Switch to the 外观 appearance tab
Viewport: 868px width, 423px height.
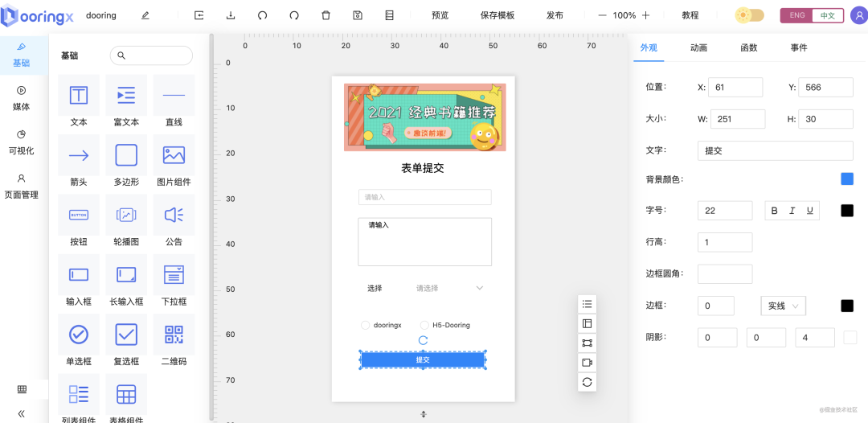[x=649, y=47]
